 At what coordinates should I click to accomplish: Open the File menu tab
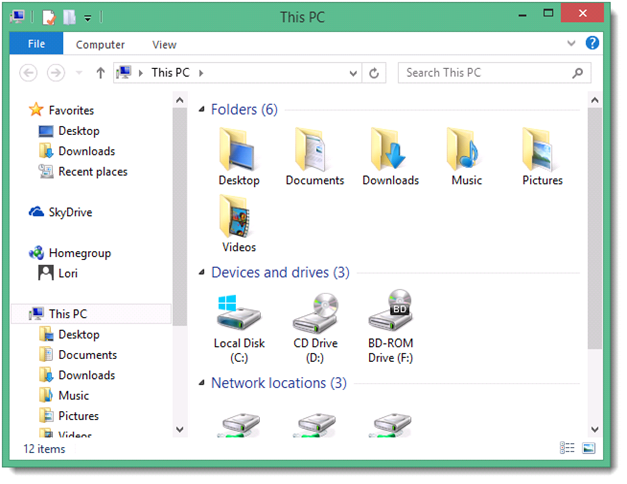[36, 44]
